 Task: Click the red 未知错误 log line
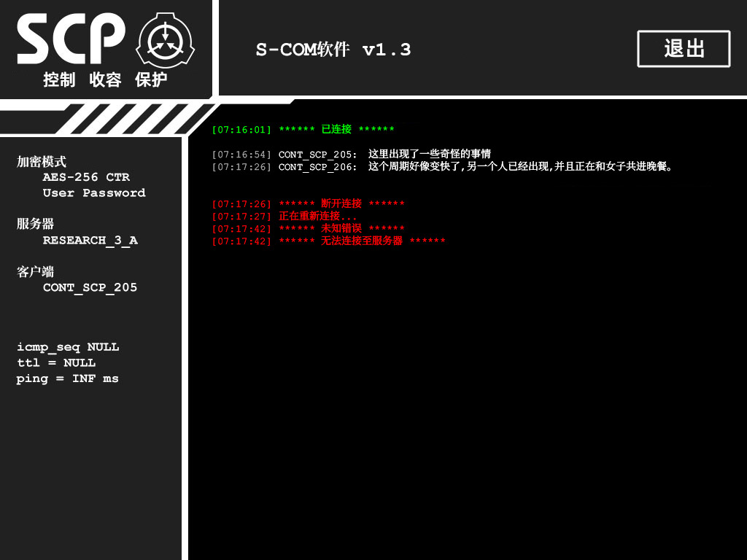pos(309,228)
